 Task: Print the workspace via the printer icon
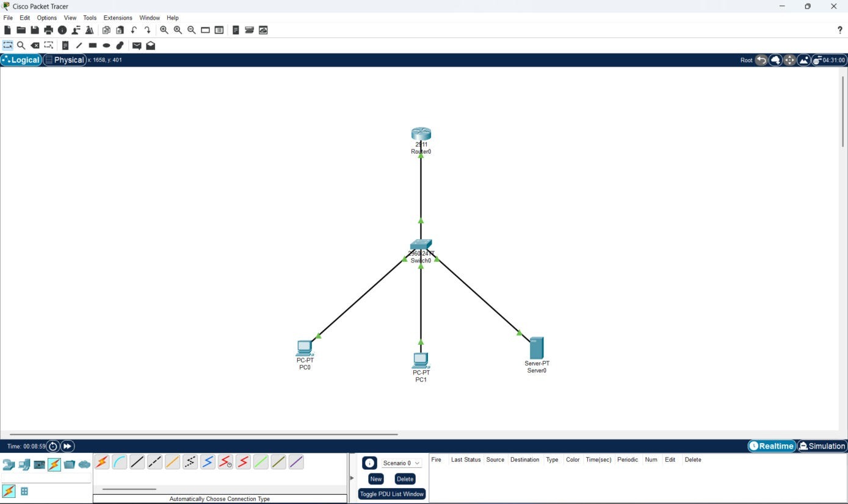(x=48, y=30)
